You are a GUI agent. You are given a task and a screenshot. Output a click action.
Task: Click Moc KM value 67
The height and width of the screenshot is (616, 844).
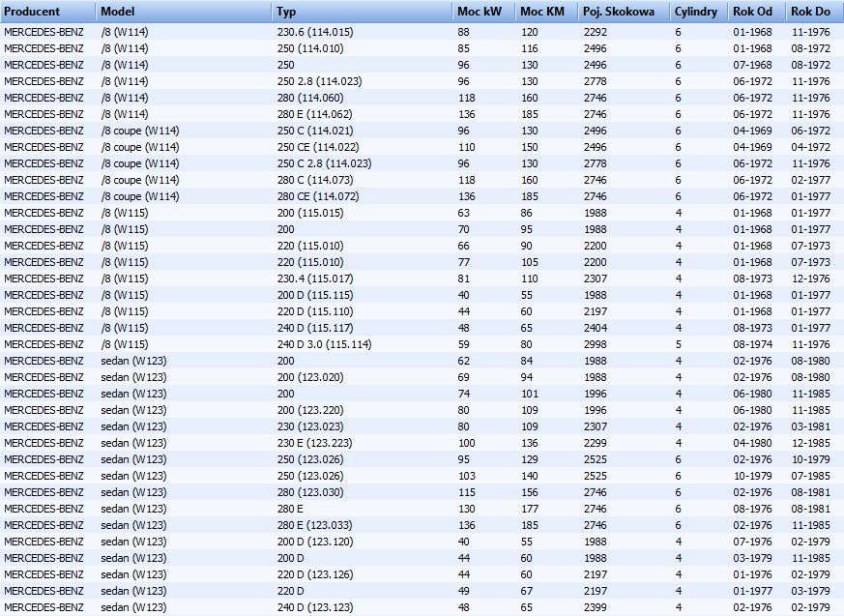pyautogui.click(x=527, y=591)
